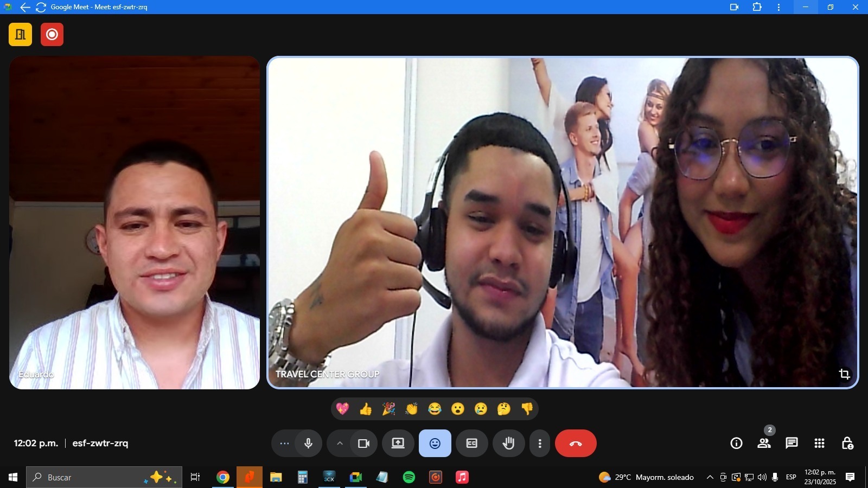The width and height of the screenshot is (868, 488).
Task: Open the activities grid icon
Action: 819,444
